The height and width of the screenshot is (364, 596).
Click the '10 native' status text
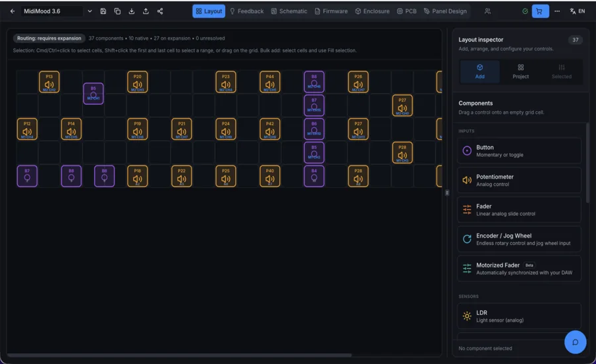138,38
